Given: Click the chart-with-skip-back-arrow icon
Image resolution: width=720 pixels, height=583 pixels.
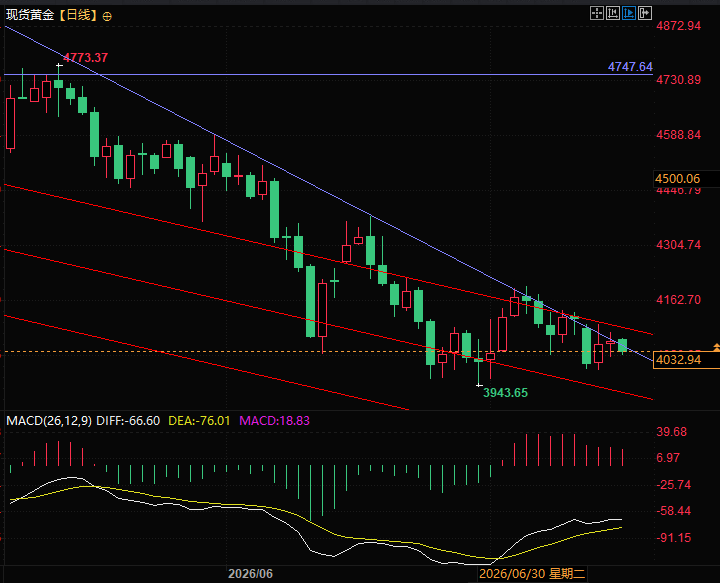Looking at the screenshot, I should tap(613, 13).
